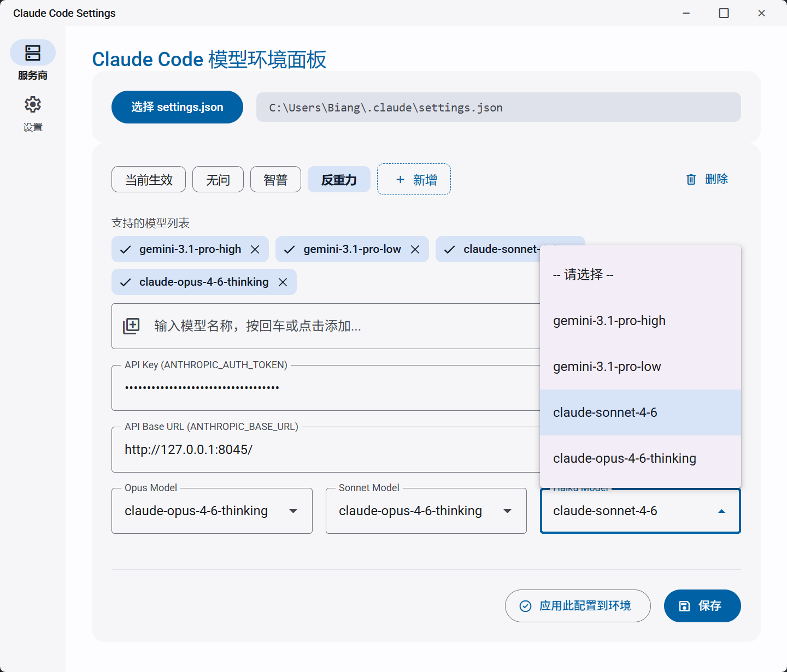Close the Claude Code Settings window
The width and height of the screenshot is (787, 672).
click(x=761, y=13)
